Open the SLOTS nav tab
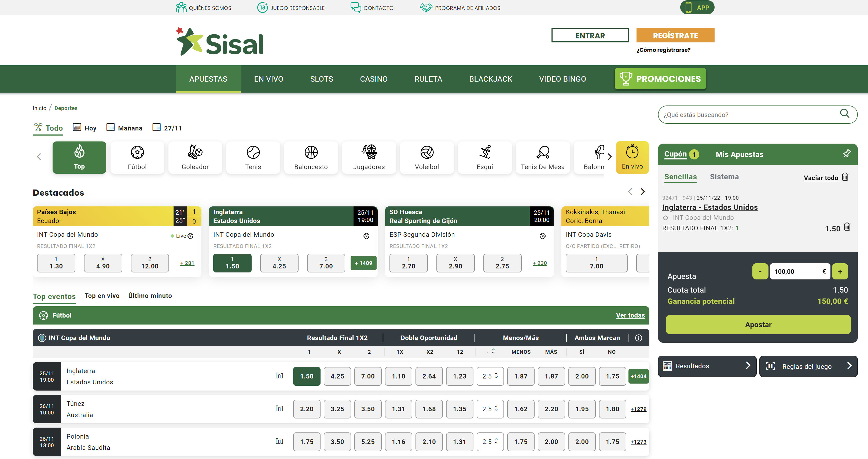 coord(321,79)
